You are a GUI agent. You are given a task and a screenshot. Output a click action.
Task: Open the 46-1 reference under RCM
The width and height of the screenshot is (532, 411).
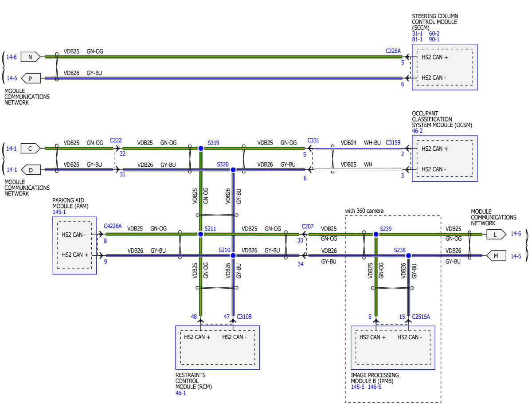point(181,393)
